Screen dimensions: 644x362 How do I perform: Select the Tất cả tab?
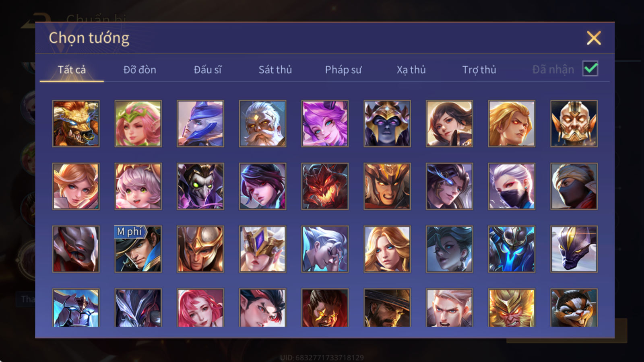(x=72, y=70)
